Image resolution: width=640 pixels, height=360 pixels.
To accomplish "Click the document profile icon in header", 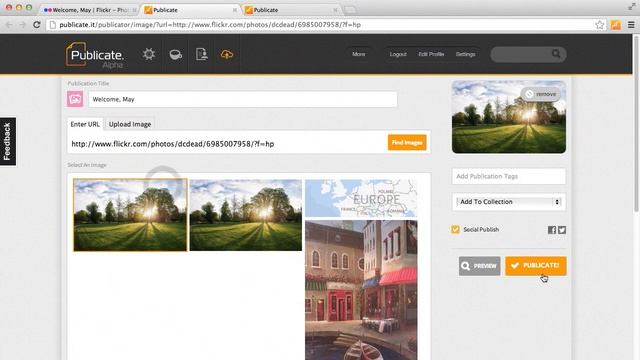I will point(201,54).
